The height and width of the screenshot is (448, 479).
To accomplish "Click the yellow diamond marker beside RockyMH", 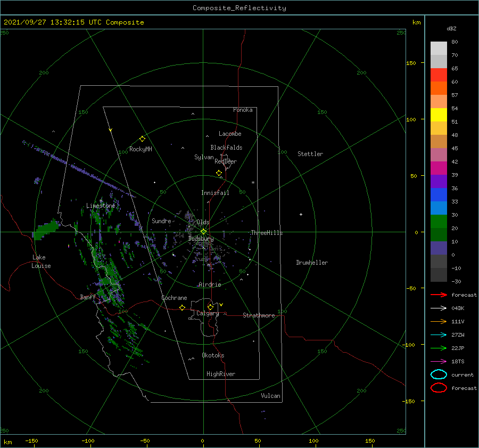I will 142,139.
